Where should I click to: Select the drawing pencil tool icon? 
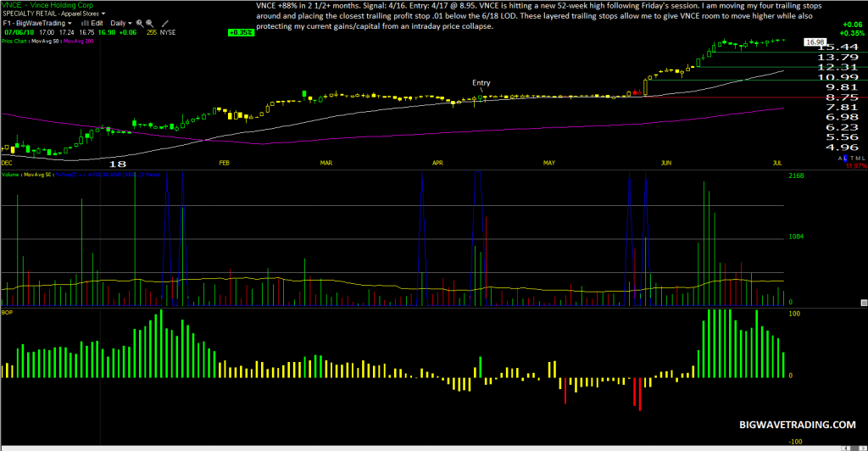tap(165, 24)
